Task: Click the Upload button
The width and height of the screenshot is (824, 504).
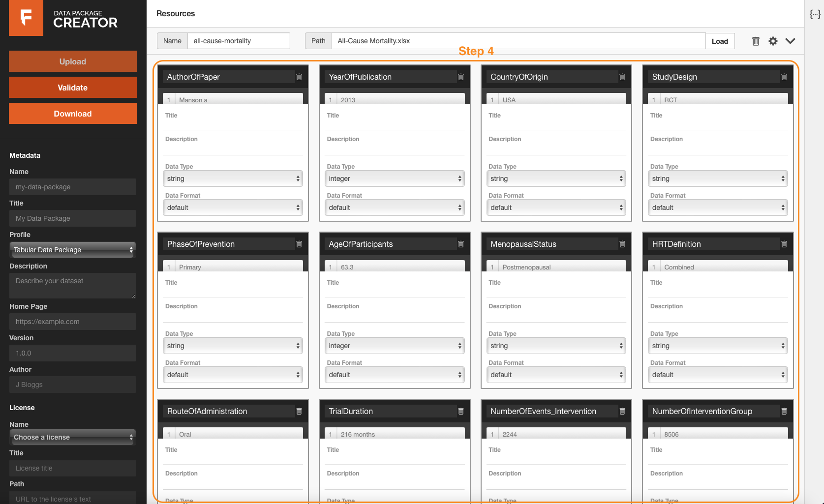Action: pos(73,61)
